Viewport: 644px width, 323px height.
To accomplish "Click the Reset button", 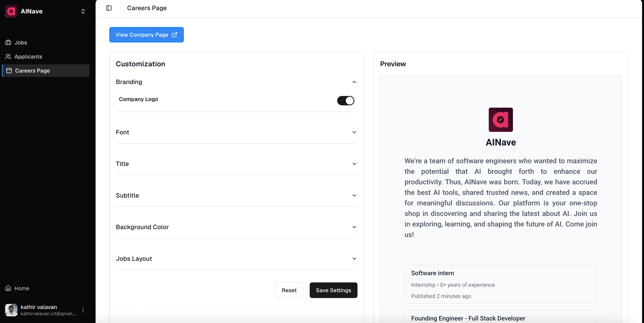I will [x=289, y=290].
